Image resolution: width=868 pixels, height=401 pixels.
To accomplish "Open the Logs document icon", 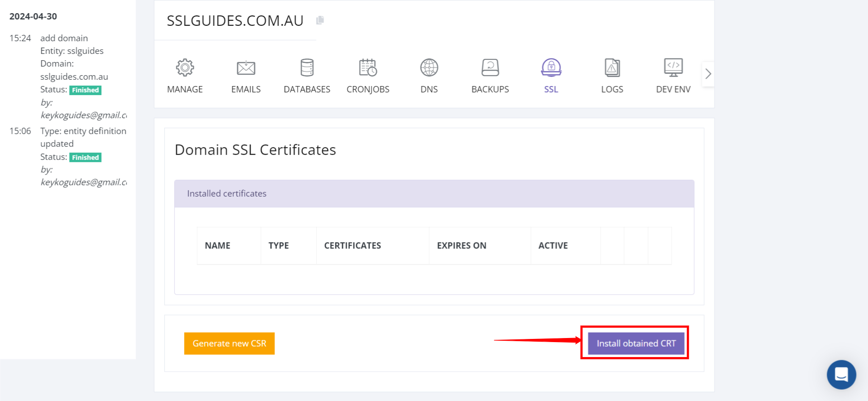I will (x=612, y=68).
